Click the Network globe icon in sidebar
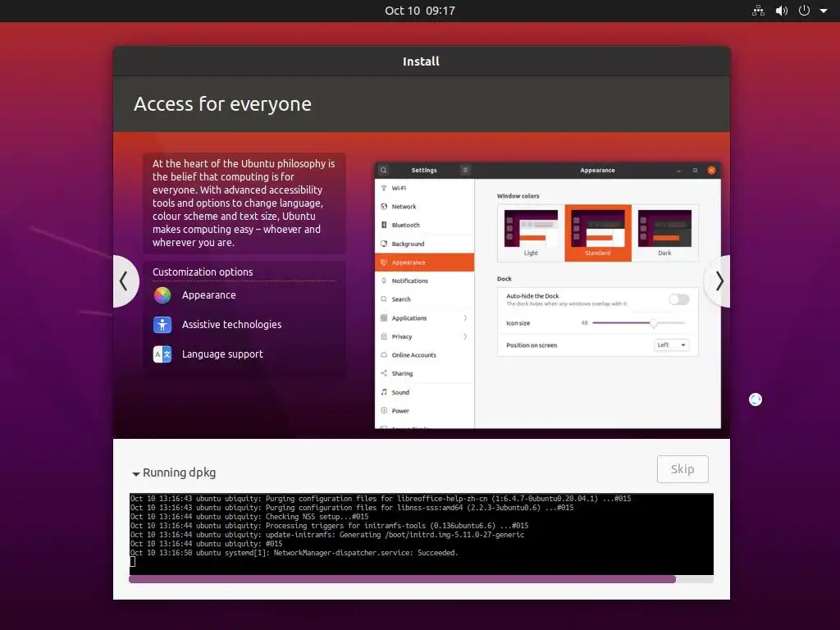The width and height of the screenshot is (840, 630). [x=384, y=207]
